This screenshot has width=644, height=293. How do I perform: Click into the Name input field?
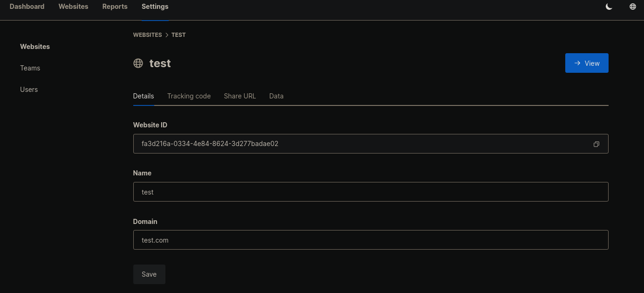370,192
